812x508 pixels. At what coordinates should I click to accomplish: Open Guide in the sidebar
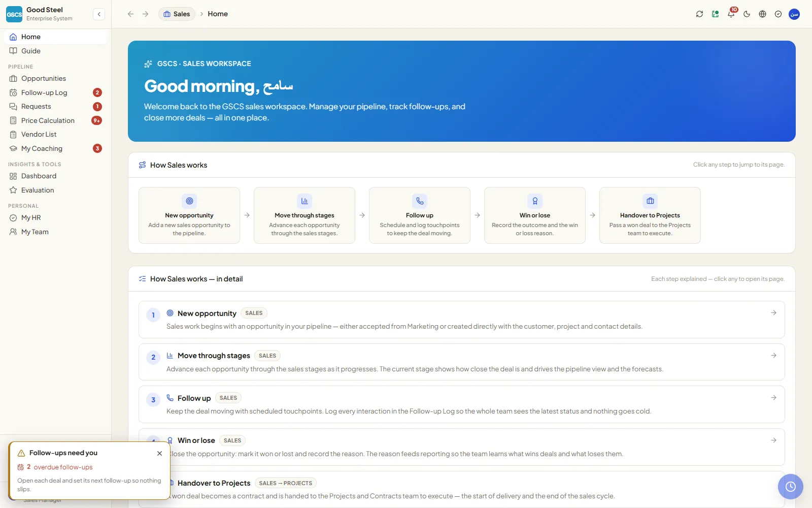[56, 51]
